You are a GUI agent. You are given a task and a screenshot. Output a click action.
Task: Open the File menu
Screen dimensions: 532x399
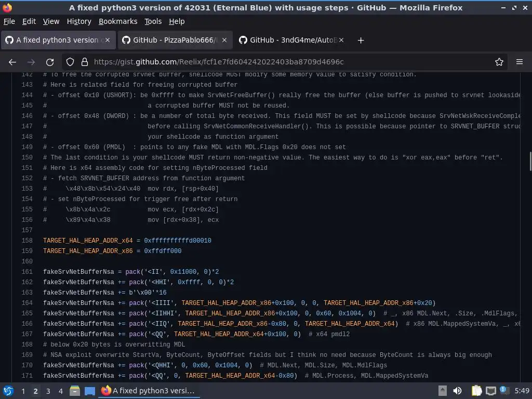coord(9,21)
